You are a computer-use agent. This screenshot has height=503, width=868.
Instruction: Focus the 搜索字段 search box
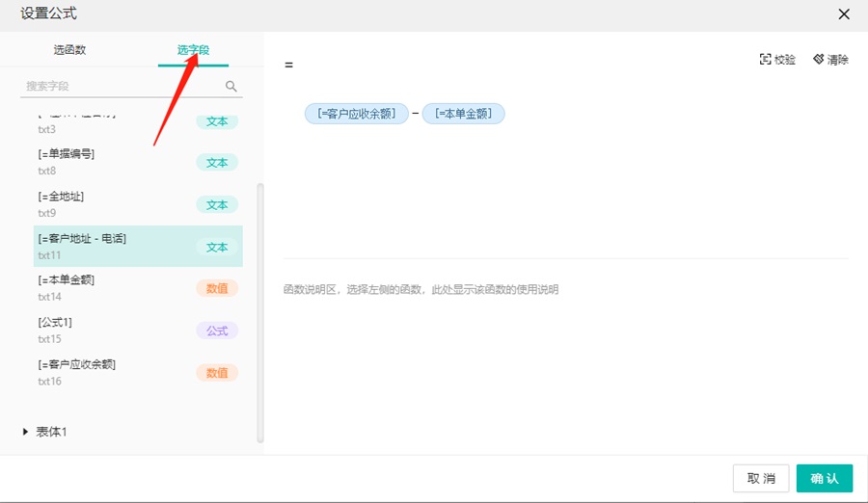[131, 87]
